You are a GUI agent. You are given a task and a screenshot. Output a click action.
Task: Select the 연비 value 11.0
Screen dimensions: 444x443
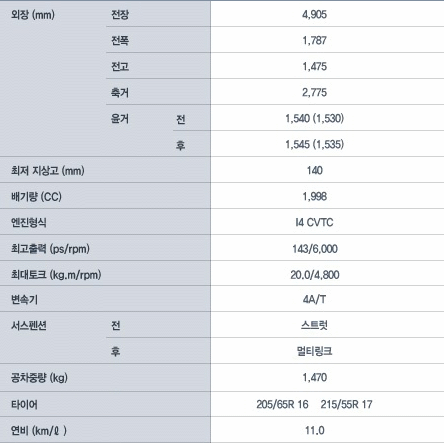tap(314, 430)
